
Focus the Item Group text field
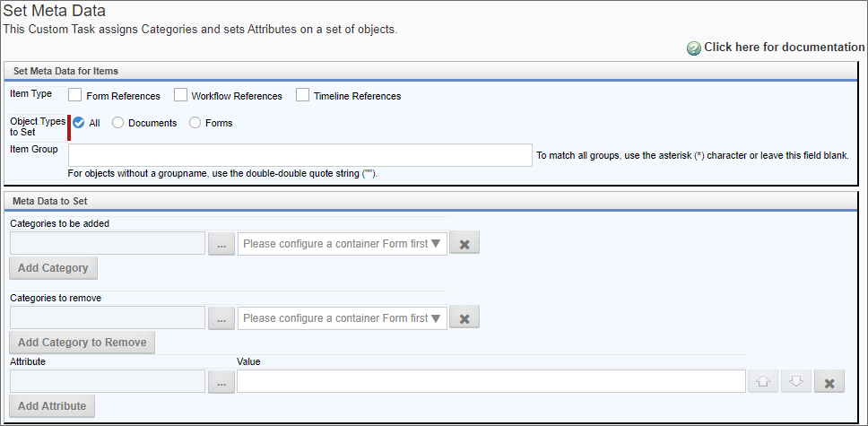tap(300, 155)
